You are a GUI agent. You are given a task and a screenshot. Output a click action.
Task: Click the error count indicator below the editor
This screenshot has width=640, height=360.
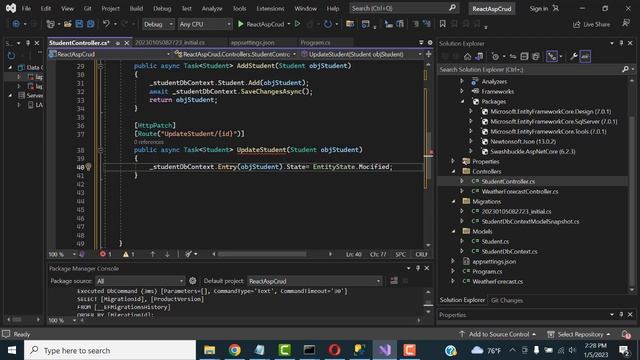106,254
